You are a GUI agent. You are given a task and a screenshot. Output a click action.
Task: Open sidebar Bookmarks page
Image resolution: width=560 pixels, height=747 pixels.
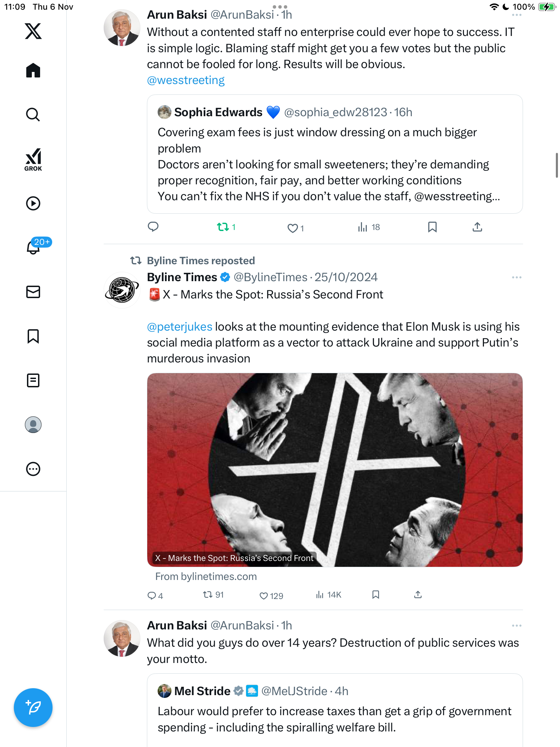point(33,336)
